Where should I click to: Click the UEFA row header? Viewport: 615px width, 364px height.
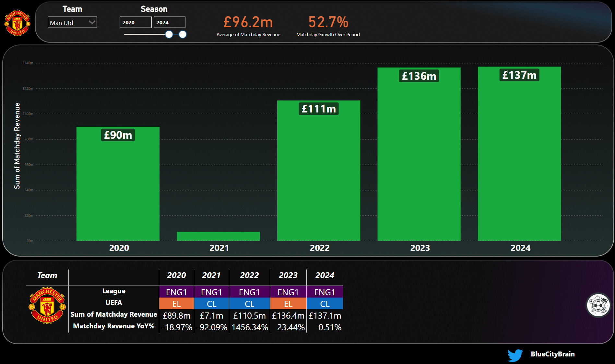(x=114, y=303)
